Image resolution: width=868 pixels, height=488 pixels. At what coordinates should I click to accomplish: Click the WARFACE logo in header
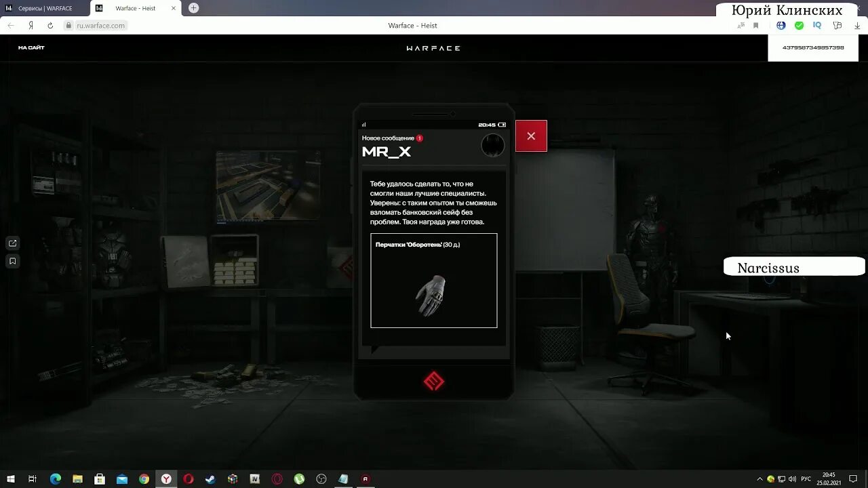point(433,48)
